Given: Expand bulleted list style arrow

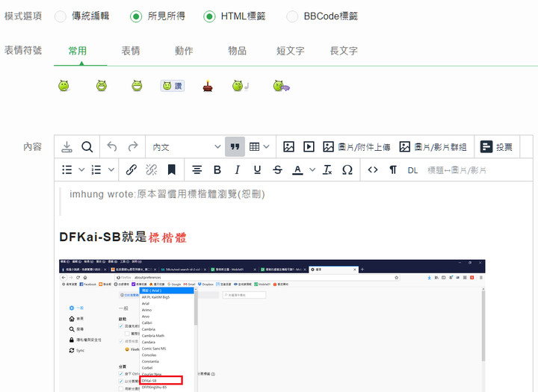Looking at the screenshot, I should [81, 169].
